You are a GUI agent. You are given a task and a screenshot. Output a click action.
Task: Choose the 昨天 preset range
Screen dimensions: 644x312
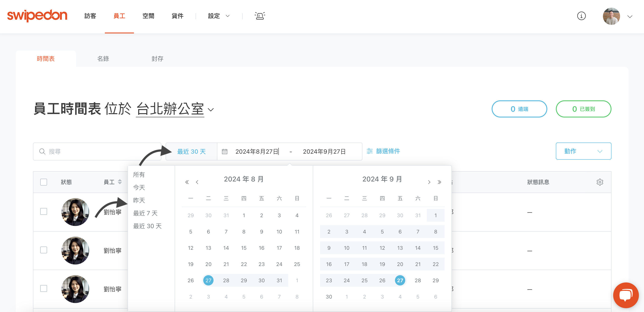[x=139, y=201]
